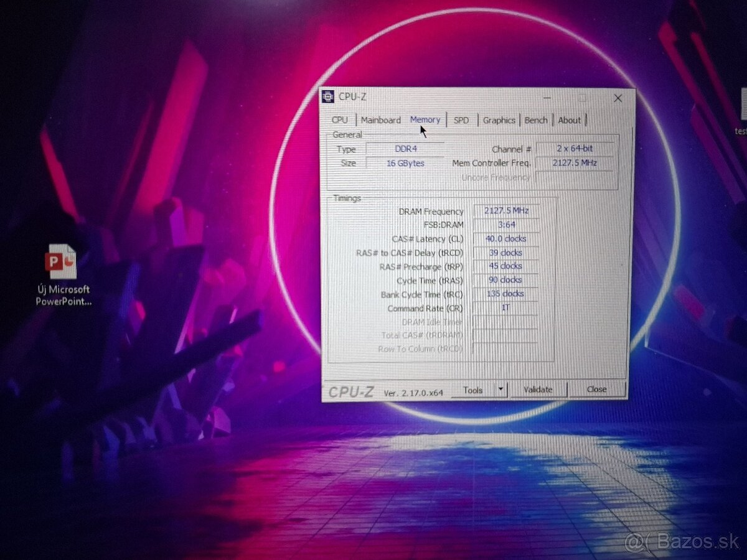Switch to the CPU tab
747x560 pixels.
[x=340, y=120]
